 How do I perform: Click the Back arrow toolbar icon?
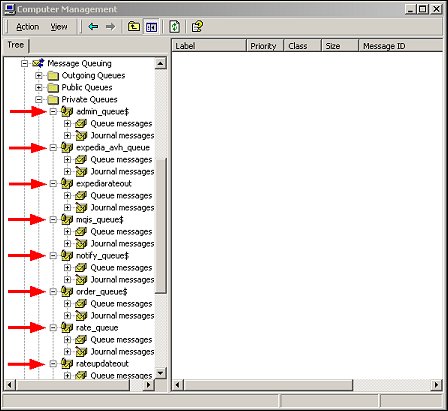[93, 27]
